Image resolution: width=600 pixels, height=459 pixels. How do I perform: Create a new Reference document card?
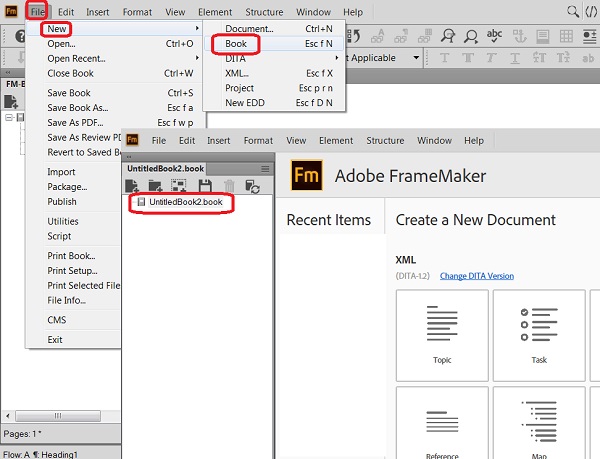(442, 423)
